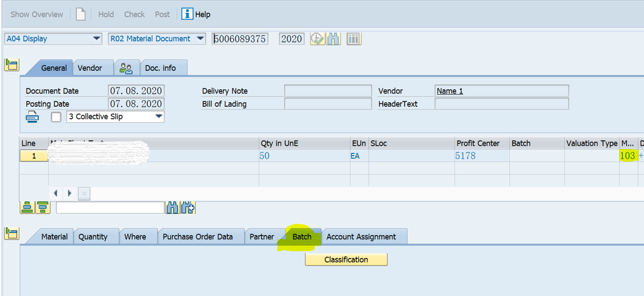Click movement type value 103

pyautogui.click(x=628, y=156)
